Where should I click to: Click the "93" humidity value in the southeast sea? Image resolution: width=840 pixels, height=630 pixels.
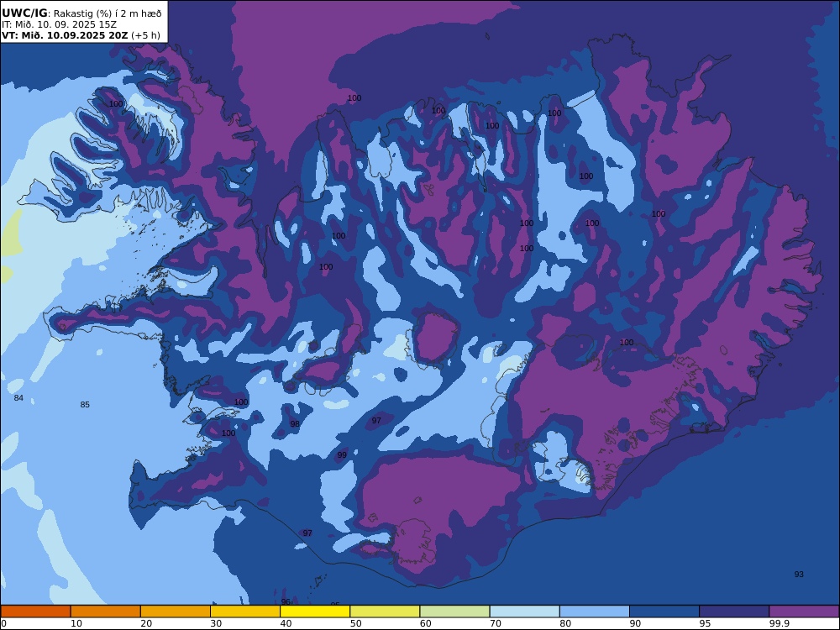pyautogui.click(x=799, y=575)
